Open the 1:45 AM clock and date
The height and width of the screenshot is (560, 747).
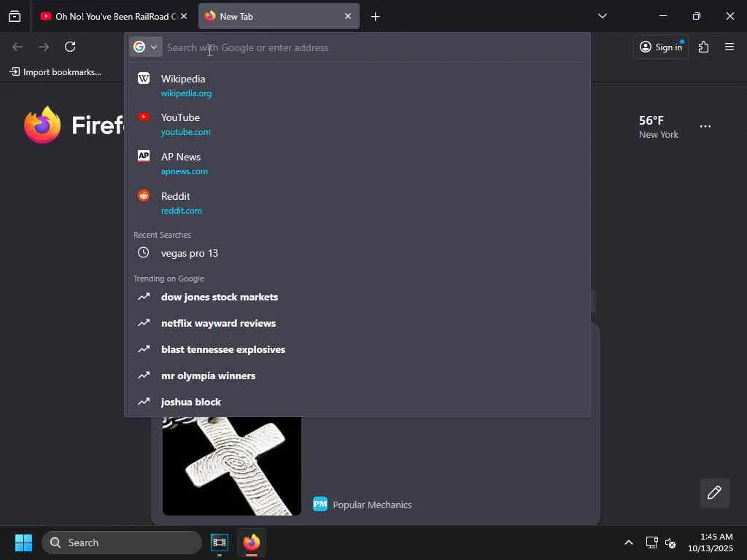[711, 542]
